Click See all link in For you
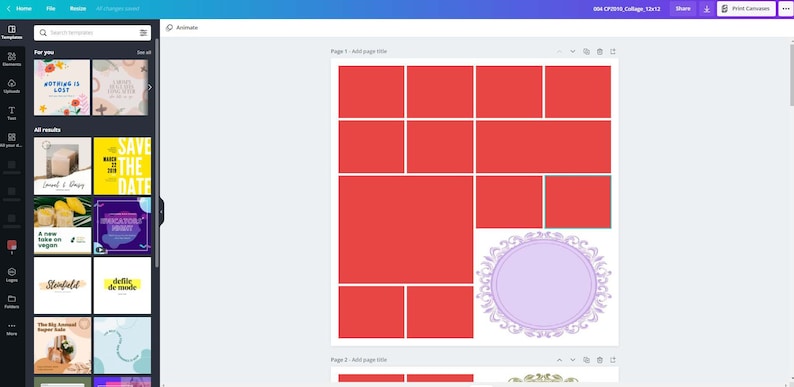The width and height of the screenshot is (794, 387). 144,52
